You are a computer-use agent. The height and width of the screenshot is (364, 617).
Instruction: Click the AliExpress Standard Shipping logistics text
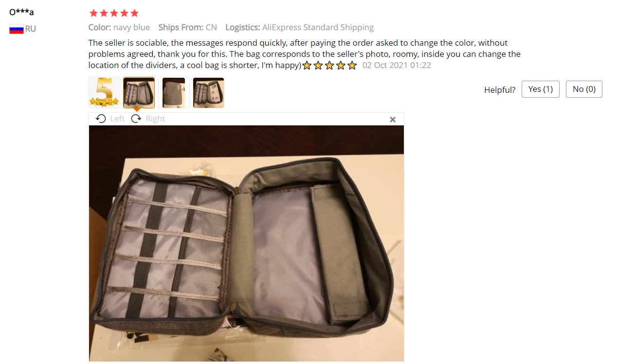tap(318, 27)
